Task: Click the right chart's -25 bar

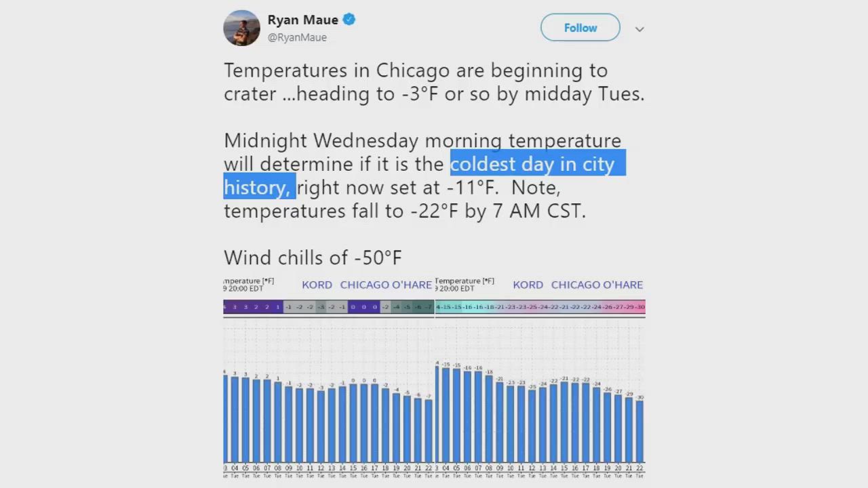Action: (x=532, y=426)
